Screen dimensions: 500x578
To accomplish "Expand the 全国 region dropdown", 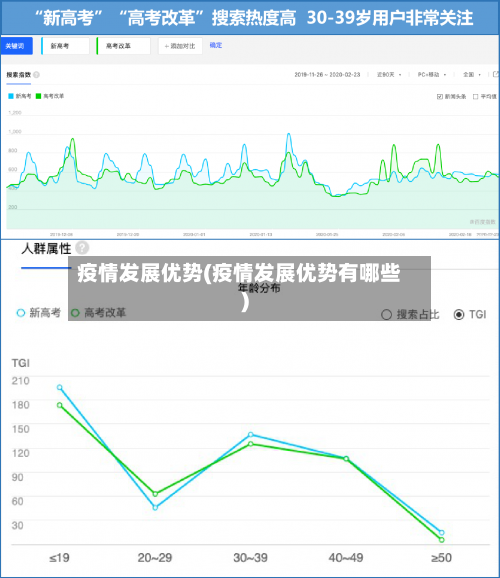I will pyautogui.click(x=472, y=74).
